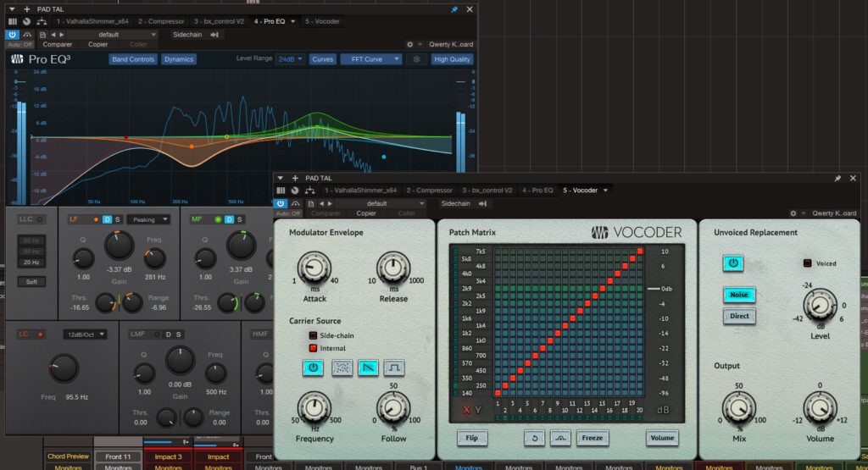Pin the Vocoder plugin window

(x=837, y=178)
